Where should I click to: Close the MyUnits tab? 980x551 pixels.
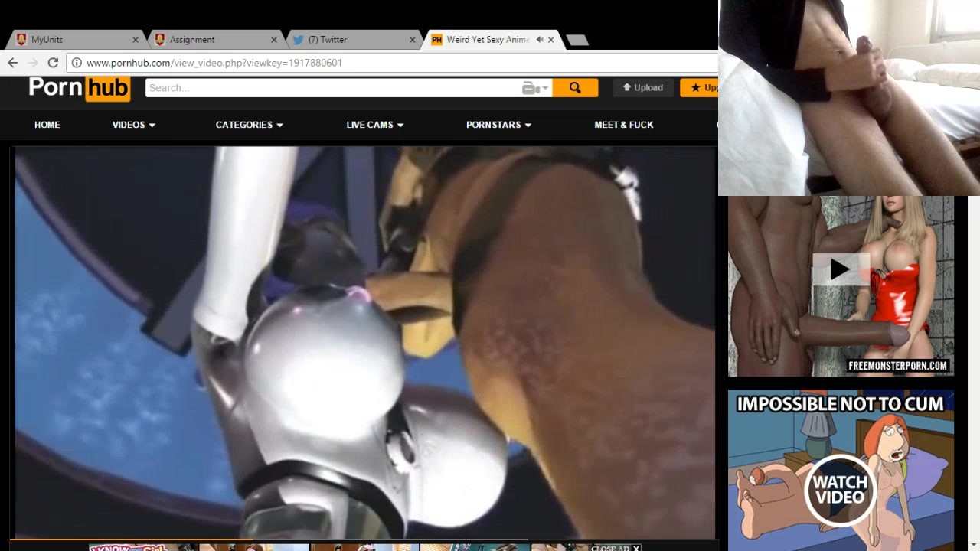click(136, 40)
